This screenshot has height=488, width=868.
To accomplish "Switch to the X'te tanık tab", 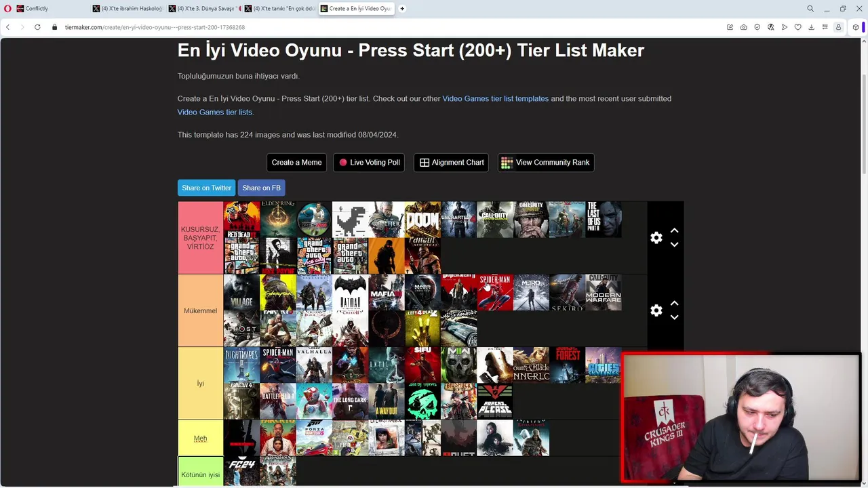I will click(280, 9).
